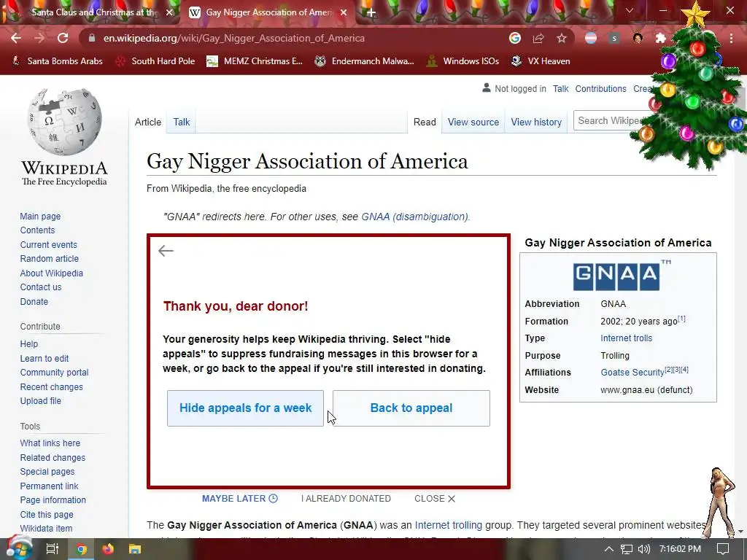The width and height of the screenshot is (747, 560).
Task: Open the network tray icon
Action: click(627, 549)
